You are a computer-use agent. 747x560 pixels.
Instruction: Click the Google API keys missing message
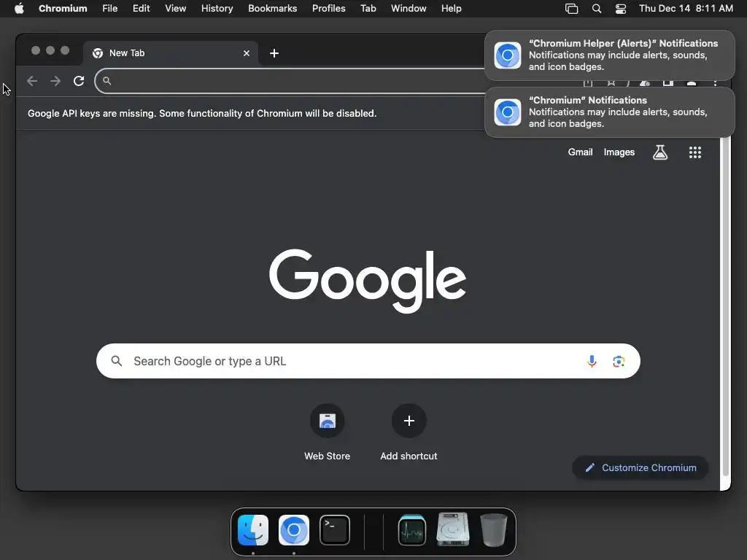(x=202, y=113)
